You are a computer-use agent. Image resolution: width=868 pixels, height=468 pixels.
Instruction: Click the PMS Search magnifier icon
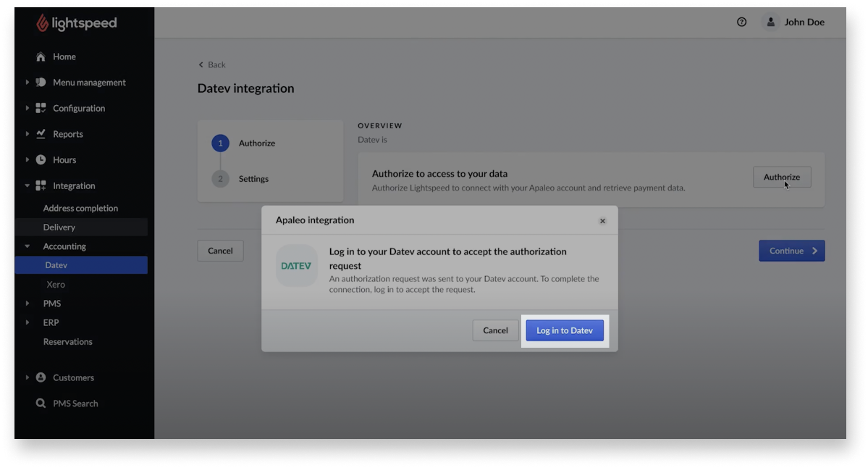coord(41,404)
